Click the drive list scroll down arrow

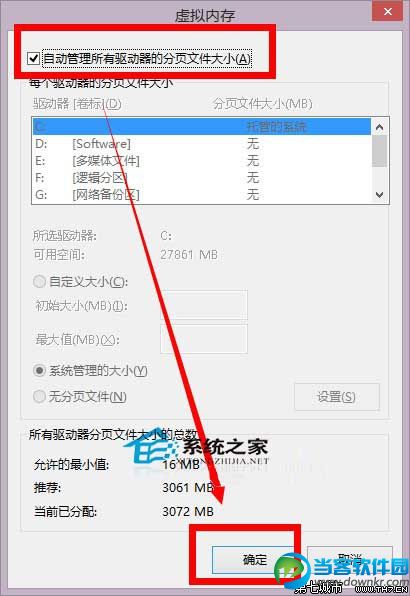coord(379,195)
